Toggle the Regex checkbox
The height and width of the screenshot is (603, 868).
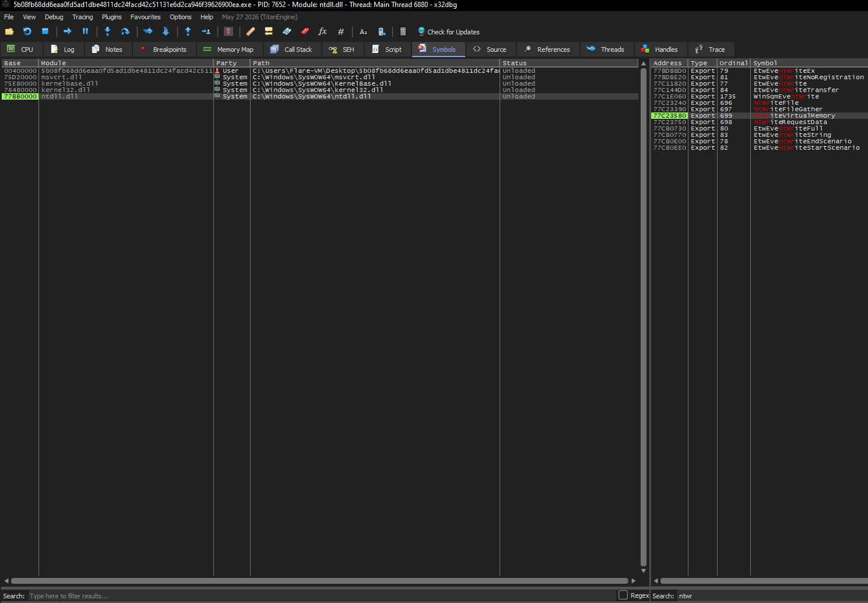(623, 595)
